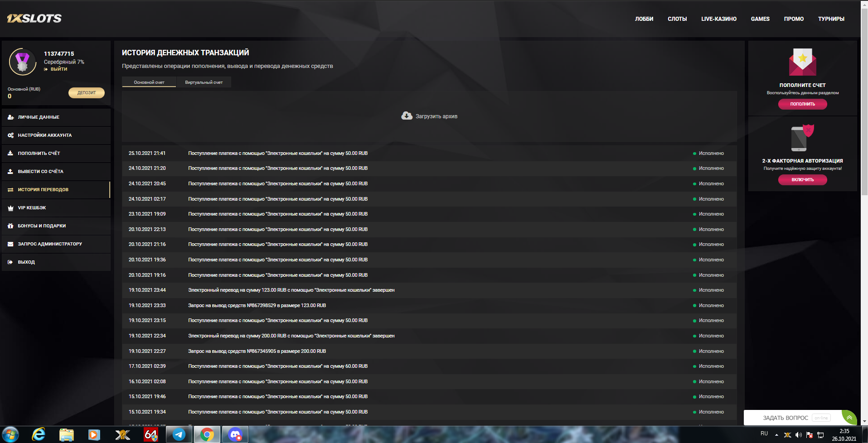Click the transaction dated 15.10.2021 19:46
This screenshot has width=868, height=443.
429,396
